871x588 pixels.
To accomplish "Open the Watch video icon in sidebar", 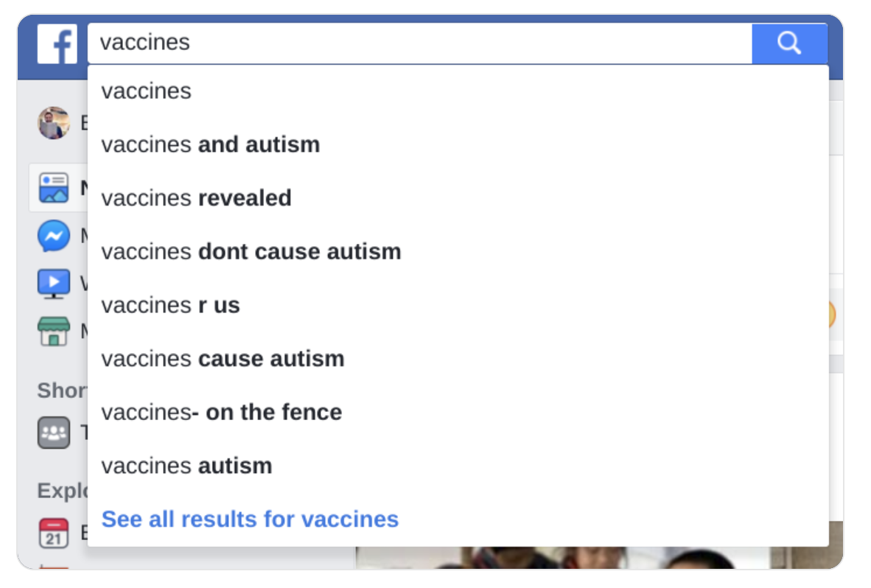I will coord(54,284).
